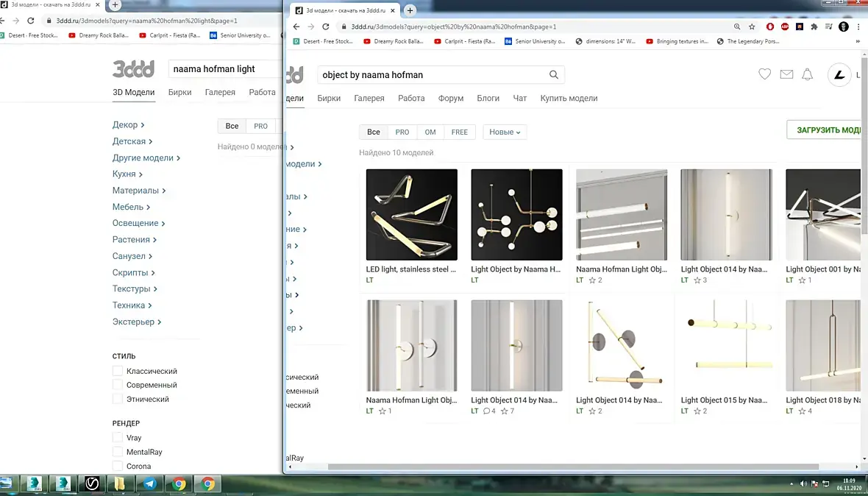868x496 pixels.
Task: Check the Классический style checkbox
Action: (118, 371)
